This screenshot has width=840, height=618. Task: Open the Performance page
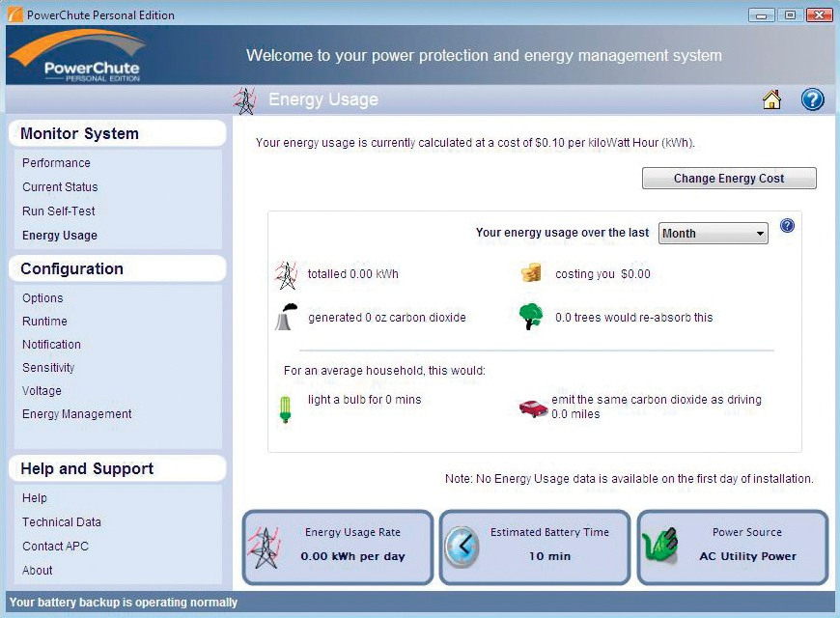pyautogui.click(x=56, y=163)
